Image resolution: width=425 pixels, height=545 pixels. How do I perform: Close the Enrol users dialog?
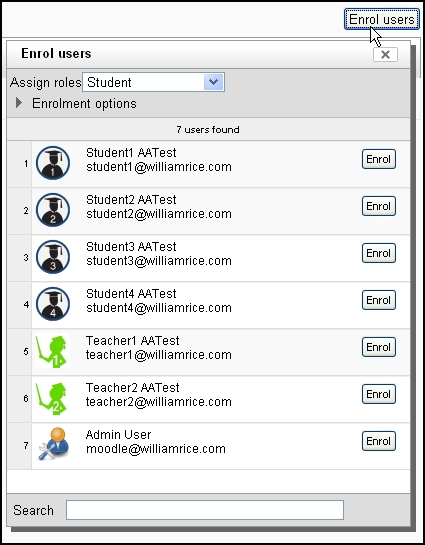point(385,55)
